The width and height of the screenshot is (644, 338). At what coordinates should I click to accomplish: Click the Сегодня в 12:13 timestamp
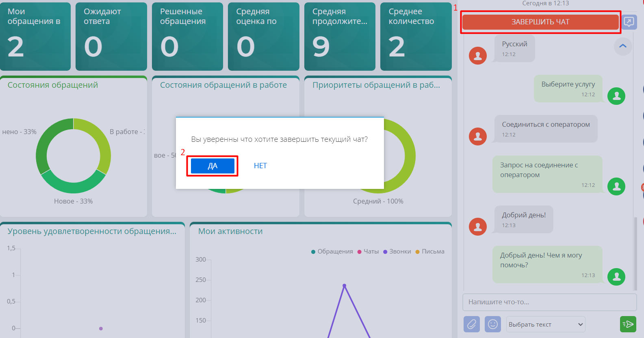(545, 3)
